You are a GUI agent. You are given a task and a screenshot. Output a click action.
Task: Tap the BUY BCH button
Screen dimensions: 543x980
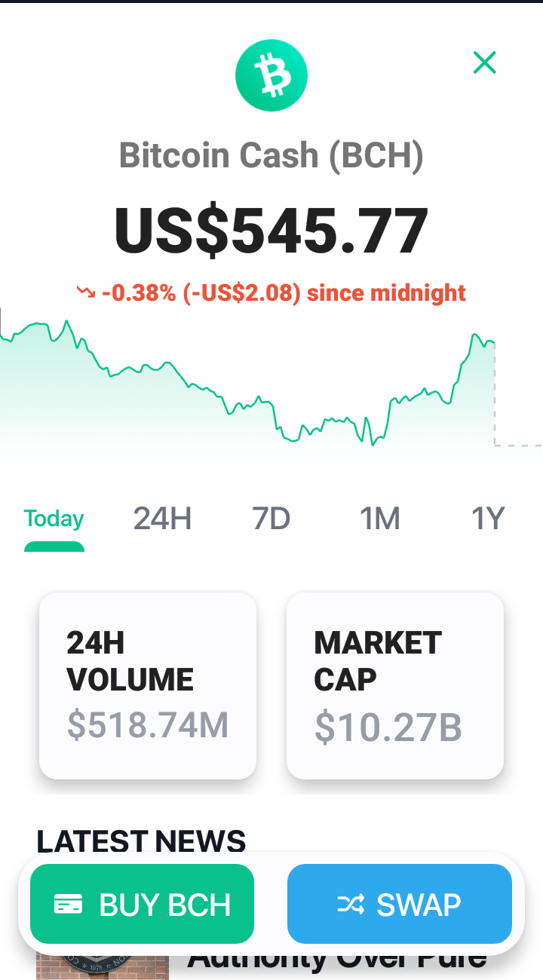click(142, 904)
